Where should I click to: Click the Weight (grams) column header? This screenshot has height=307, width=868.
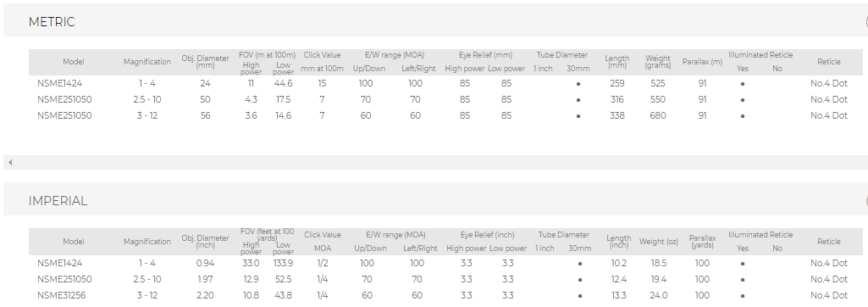[658, 62]
